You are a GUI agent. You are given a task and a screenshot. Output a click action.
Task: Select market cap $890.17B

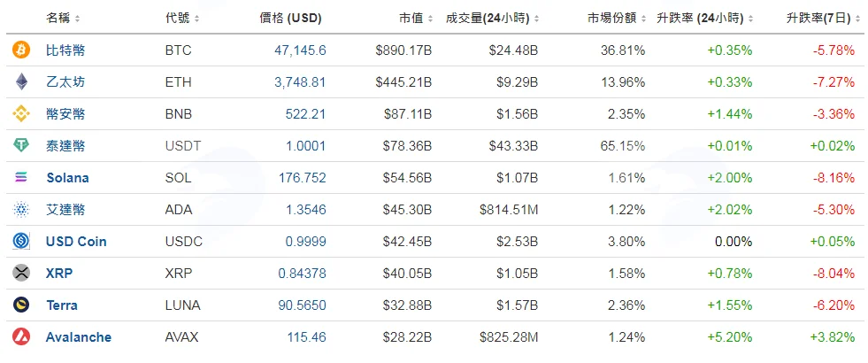403,50
